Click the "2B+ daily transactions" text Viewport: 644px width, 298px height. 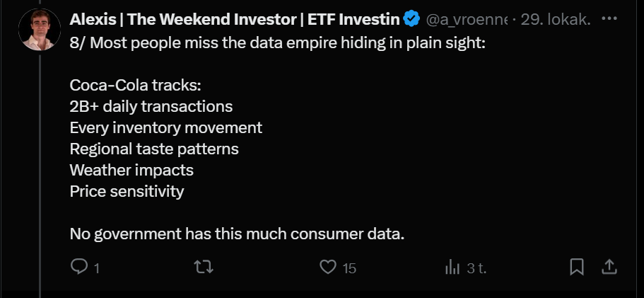151,107
